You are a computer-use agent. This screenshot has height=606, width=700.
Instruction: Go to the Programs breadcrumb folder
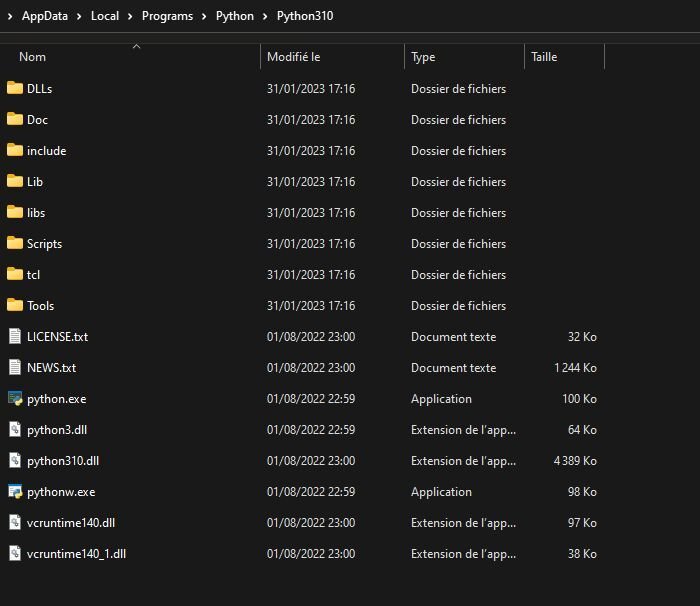[167, 16]
